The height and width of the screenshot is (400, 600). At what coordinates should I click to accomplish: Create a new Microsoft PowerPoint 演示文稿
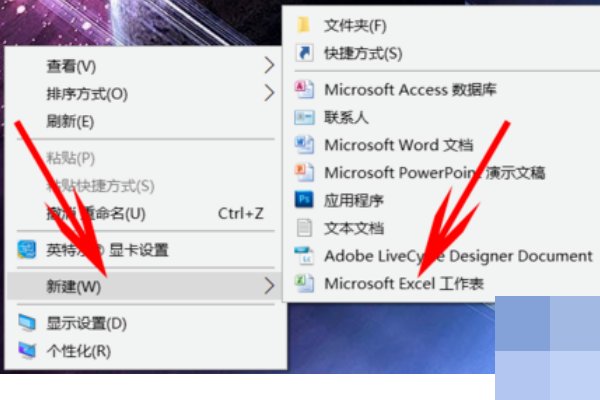[444, 172]
